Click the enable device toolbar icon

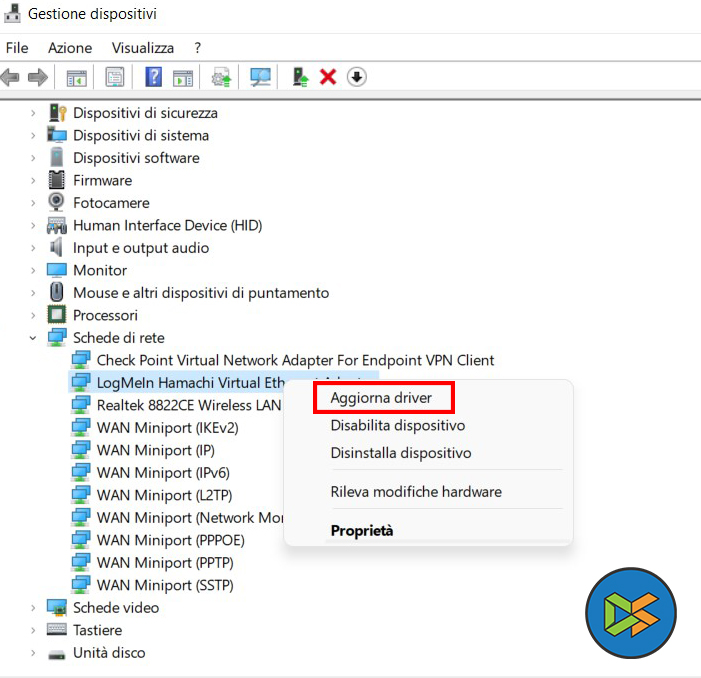tap(300, 77)
